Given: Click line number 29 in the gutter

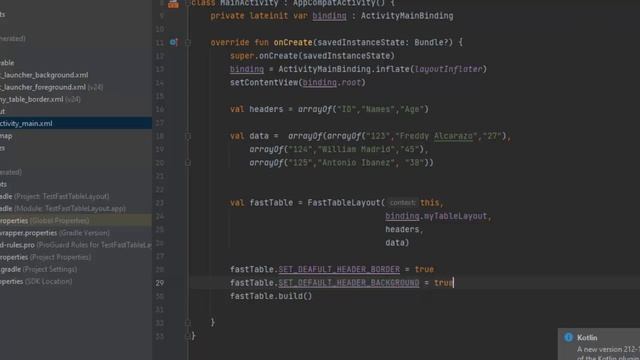Looking at the screenshot, I should click(x=160, y=283).
